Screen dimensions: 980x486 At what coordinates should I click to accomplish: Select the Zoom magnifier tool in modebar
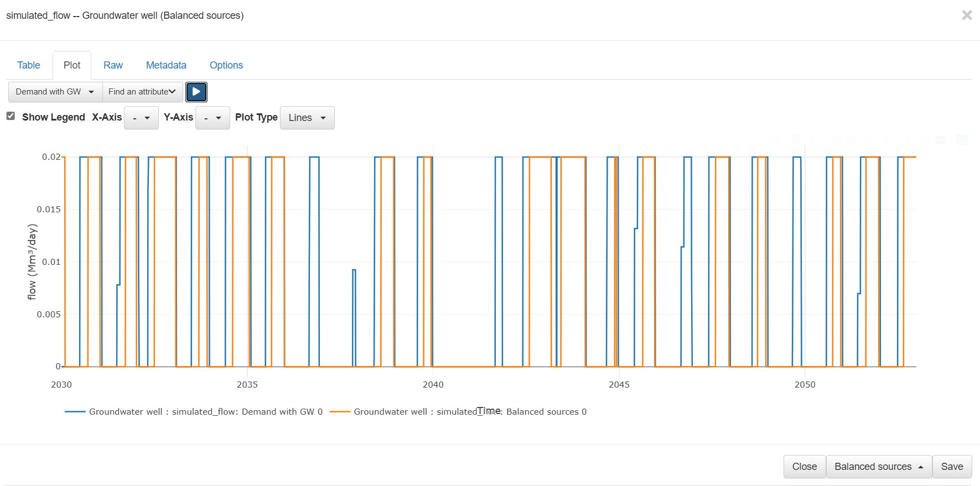796,140
